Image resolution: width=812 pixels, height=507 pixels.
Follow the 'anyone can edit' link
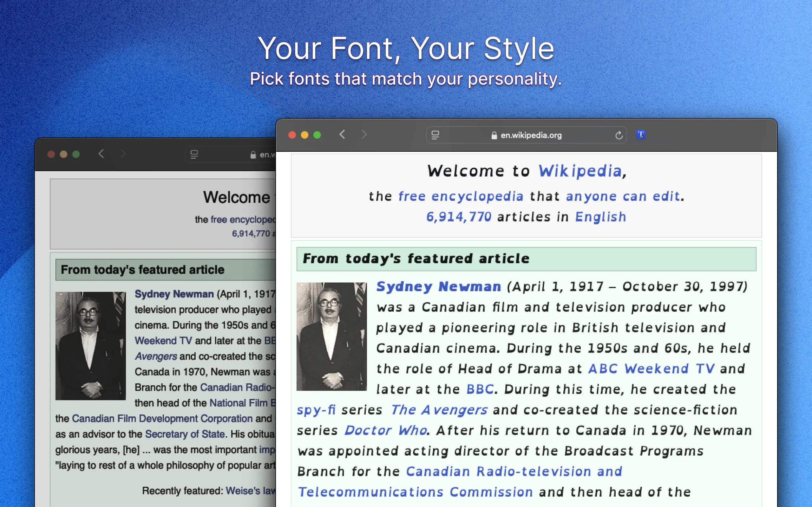tap(622, 196)
